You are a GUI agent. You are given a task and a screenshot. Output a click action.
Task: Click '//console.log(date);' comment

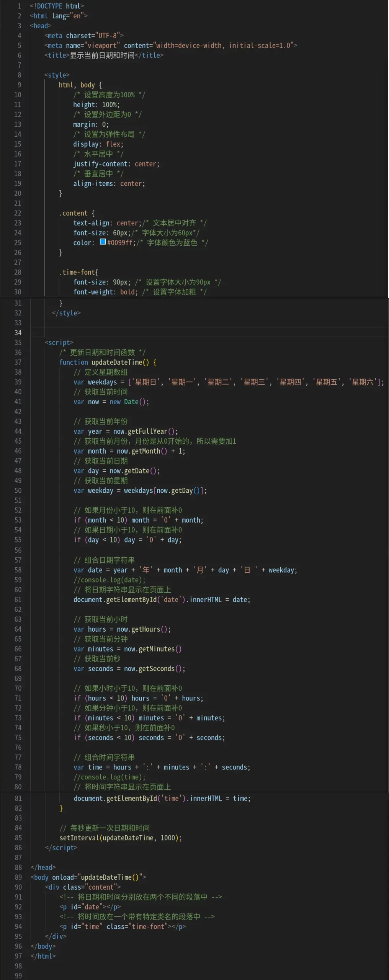pos(110,580)
